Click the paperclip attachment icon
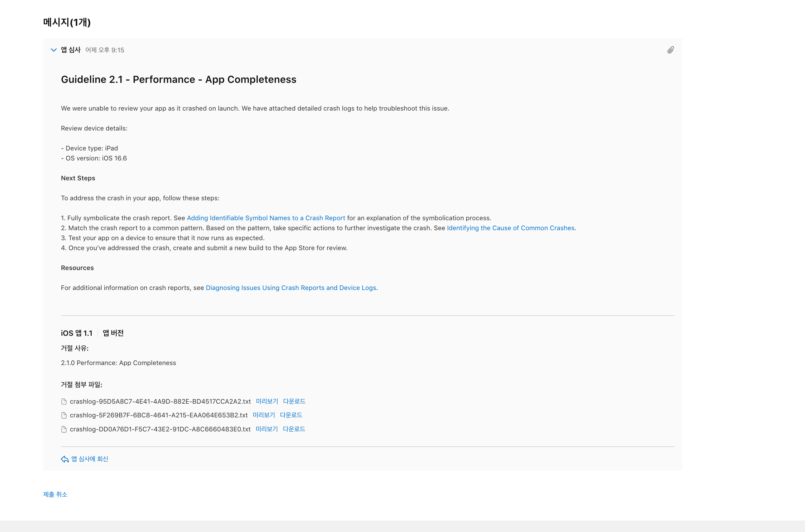The width and height of the screenshot is (805, 532). pyautogui.click(x=671, y=50)
